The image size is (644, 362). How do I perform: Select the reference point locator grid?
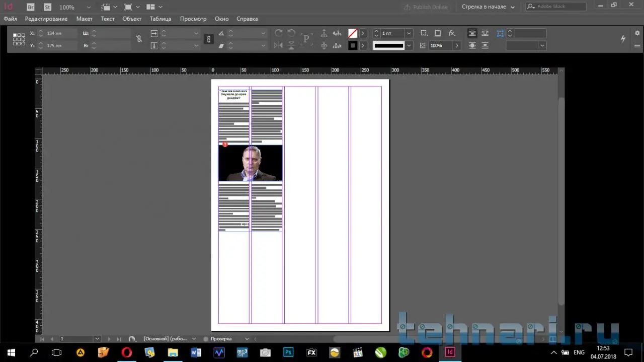tap(19, 39)
